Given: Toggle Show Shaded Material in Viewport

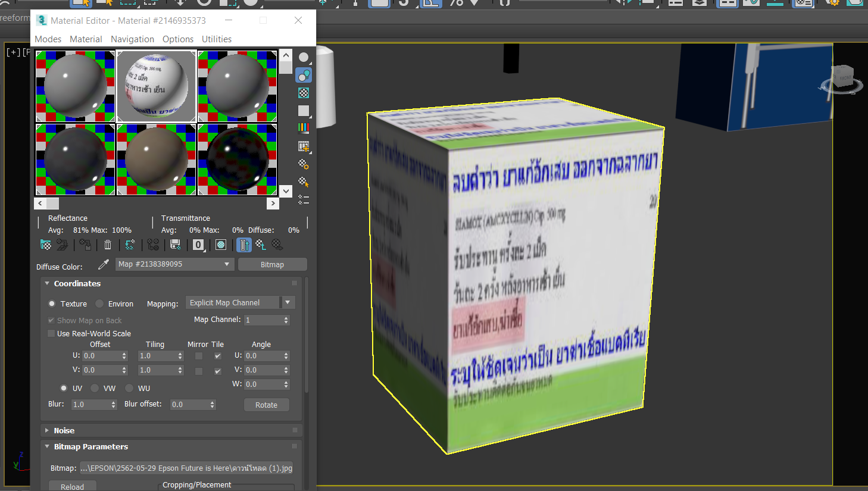Looking at the screenshot, I should 221,245.
